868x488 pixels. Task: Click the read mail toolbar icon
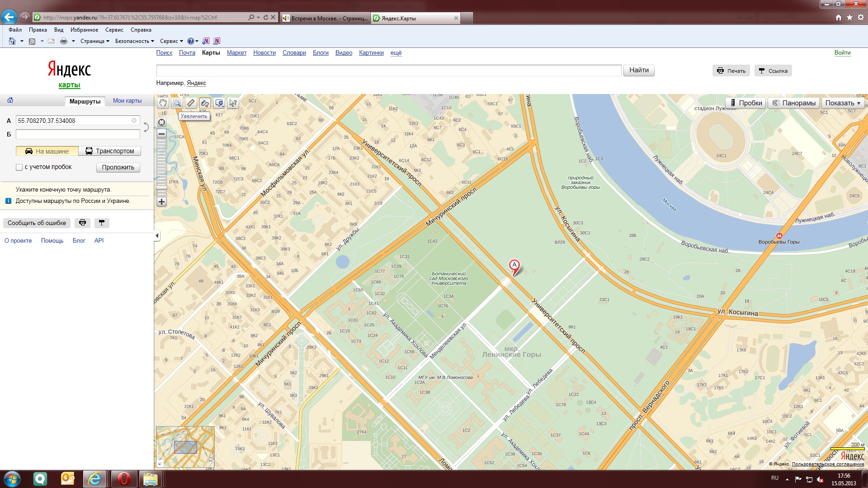pyautogui.click(x=51, y=41)
